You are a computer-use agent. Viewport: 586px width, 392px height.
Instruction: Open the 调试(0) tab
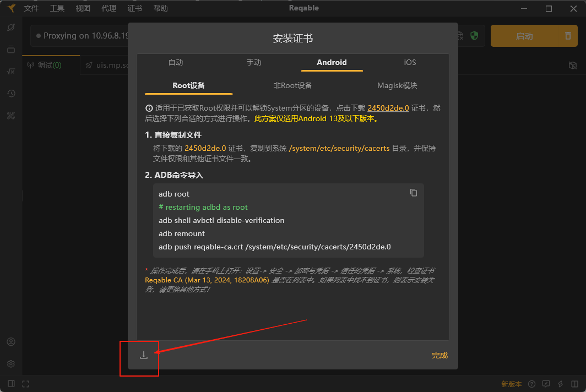pos(51,65)
